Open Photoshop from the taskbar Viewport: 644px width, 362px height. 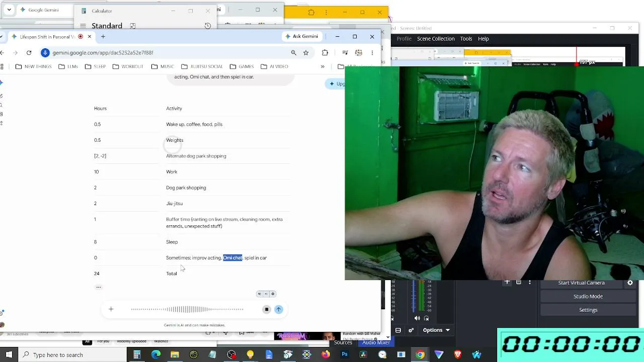(x=345, y=354)
